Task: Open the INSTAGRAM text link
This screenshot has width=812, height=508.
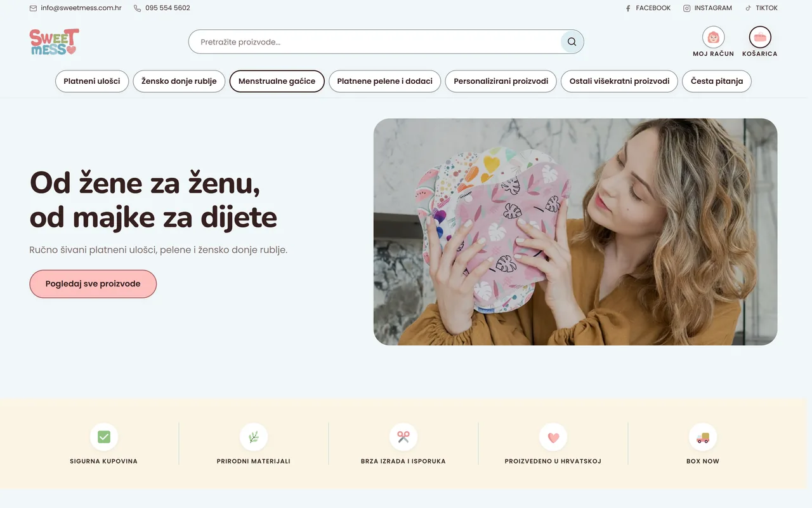Action: pyautogui.click(x=713, y=8)
